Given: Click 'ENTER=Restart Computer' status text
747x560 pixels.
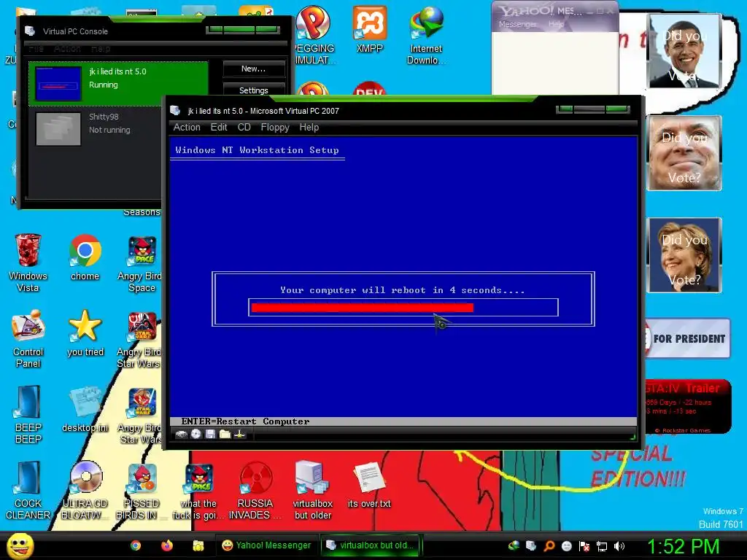Looking at the screenshot, I should click(245, 421).
